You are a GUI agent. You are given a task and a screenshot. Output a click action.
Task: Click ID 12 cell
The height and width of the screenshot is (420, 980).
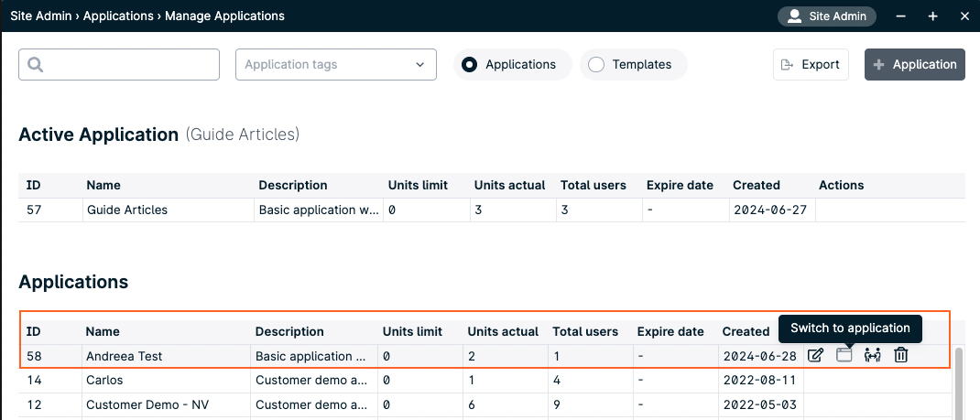point(50,404)
